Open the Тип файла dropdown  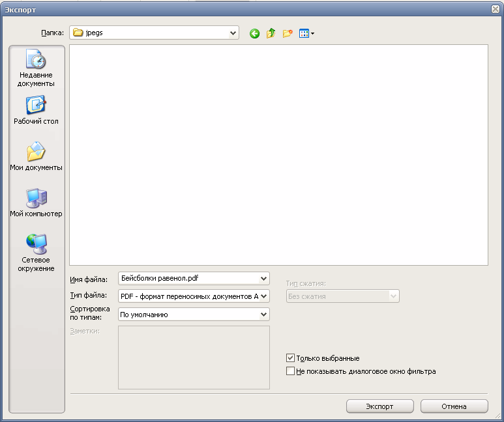click(x=263, y=296)
